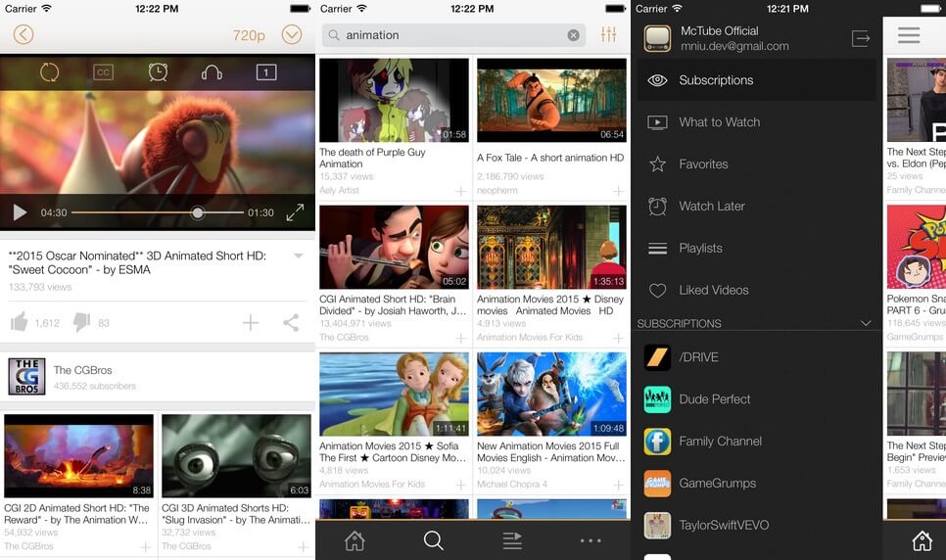This screenshot has height=560, width=946.
Task: Open McTube Official account avatar
Action: click(657, 38)
